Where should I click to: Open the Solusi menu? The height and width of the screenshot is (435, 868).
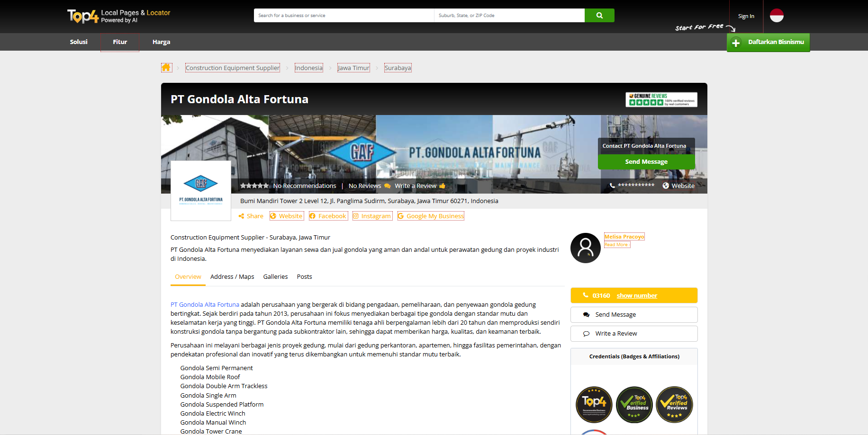[79, 42]
